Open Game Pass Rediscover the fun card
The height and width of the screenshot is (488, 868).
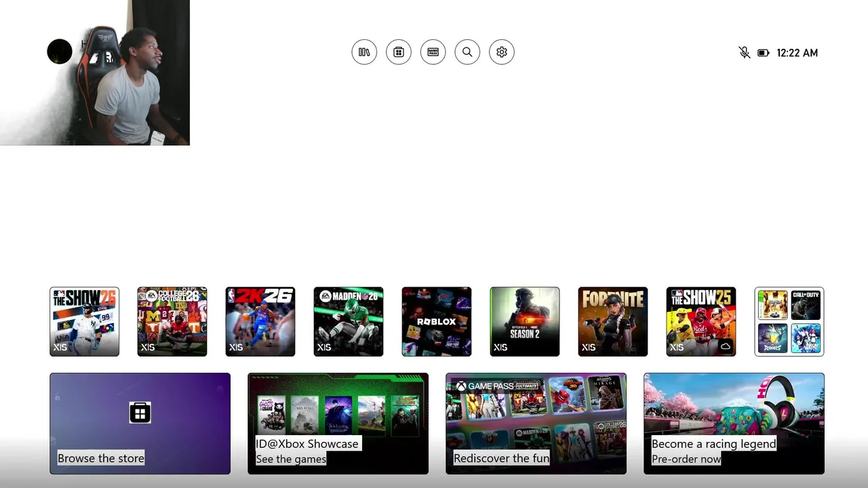pyautogui.click(x=536, y=424)
